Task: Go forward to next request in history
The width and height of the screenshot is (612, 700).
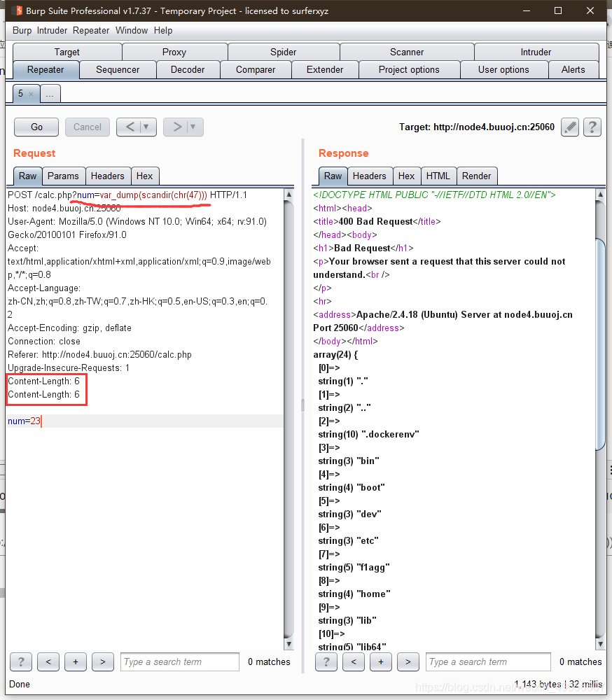Action: pos(176,127)
